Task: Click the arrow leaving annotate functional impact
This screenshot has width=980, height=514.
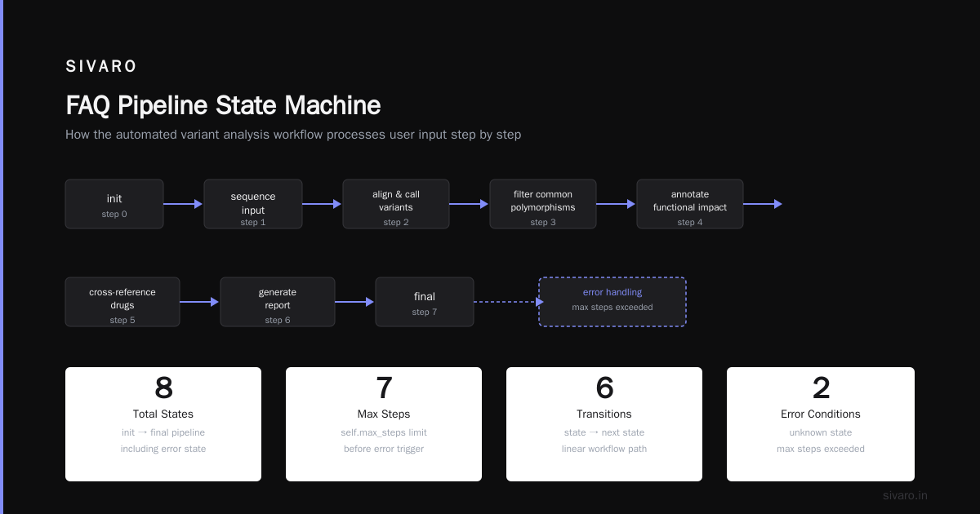Action: pyautogui.click(x=763, y=204)
